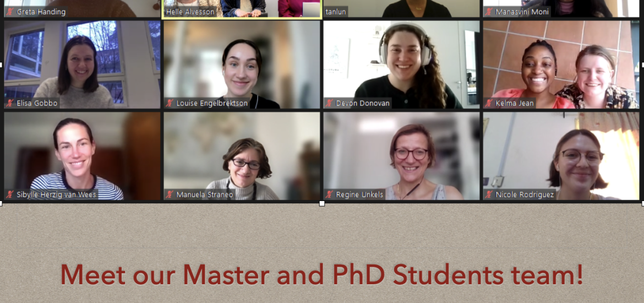
Task: Click the muted mic icon beside Kelma Jean
Action: (489, 103)
